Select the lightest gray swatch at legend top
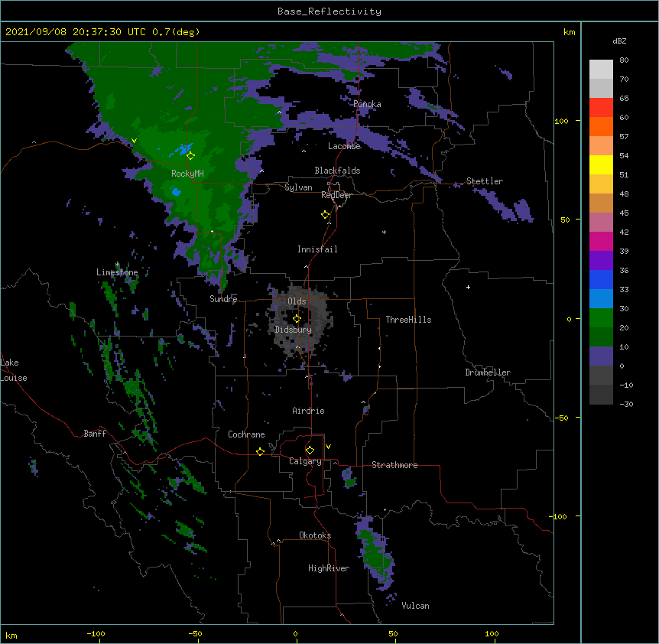659x644 pixels. pos(601,70)
